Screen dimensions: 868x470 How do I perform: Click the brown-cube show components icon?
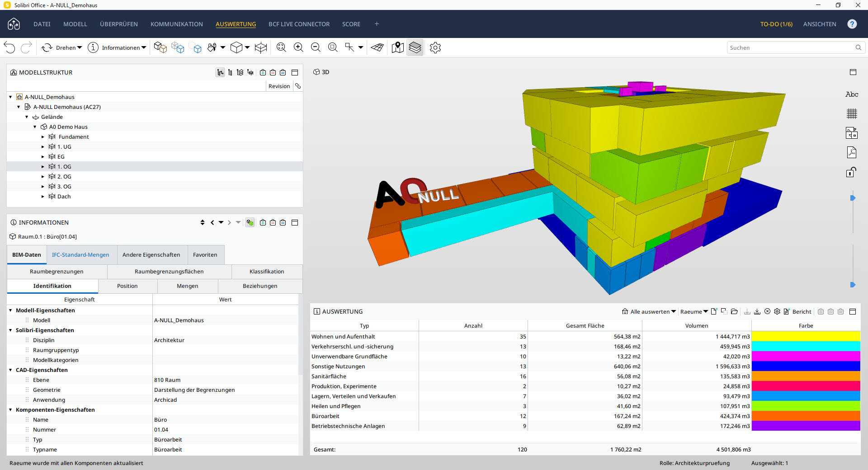[160, 47]
